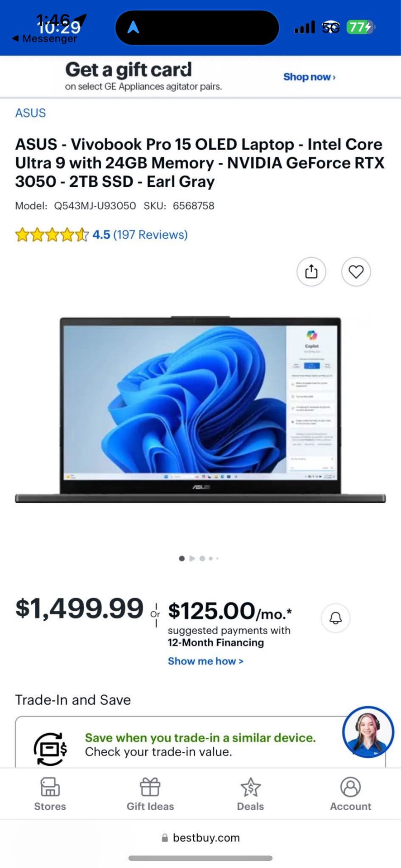Image resolution: width=401 pixels, height=868 pixels.
Task: Tap Show me how financing link
Action: coord(205,661)
